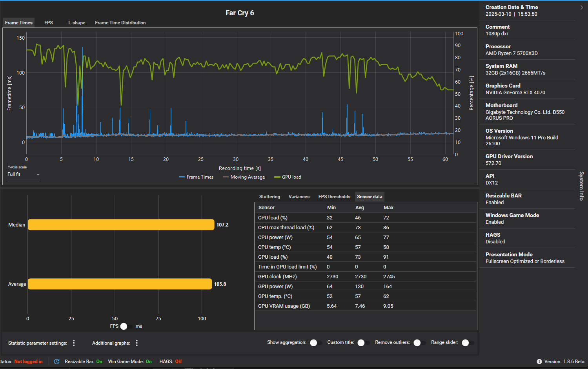Open Y-Axis scale Full fit dropdown

coord(24,174)
